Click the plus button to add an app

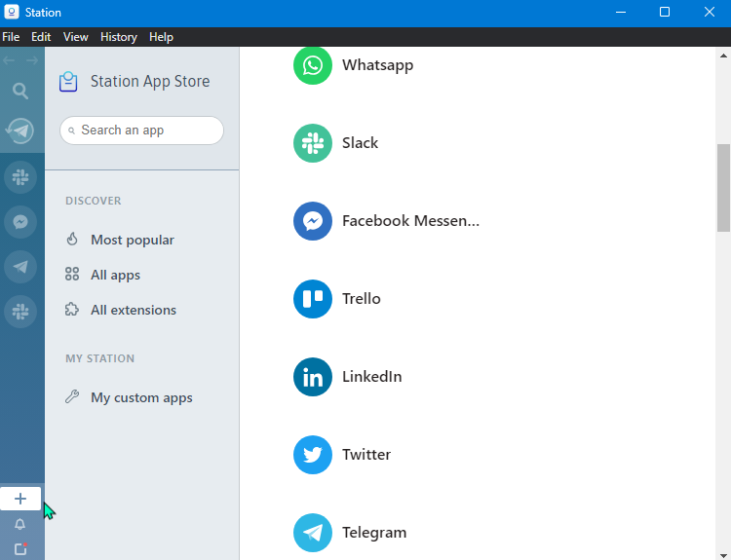(x=20, y=499)
